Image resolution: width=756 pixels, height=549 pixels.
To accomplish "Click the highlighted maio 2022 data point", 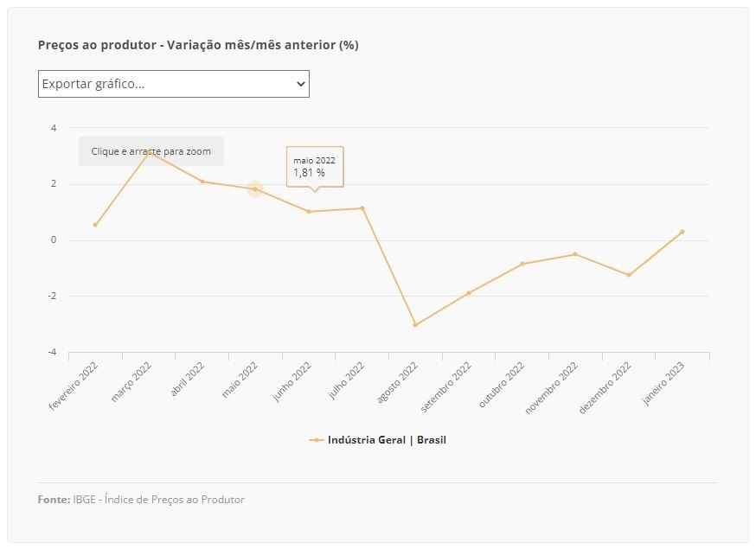I will point(255,189).
